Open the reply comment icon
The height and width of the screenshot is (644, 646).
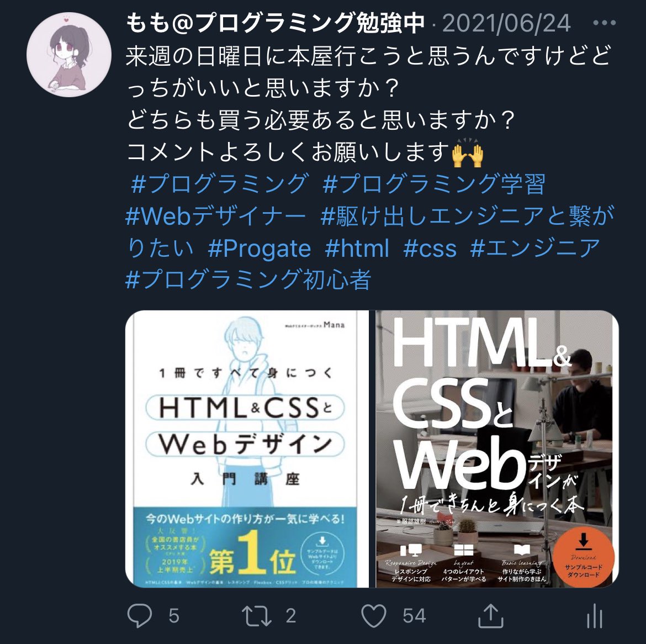140,616
